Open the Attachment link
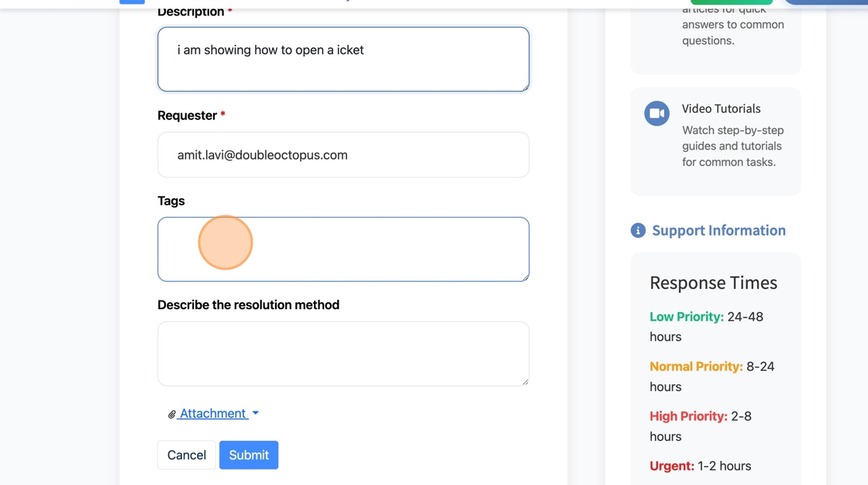 point(213,414)
